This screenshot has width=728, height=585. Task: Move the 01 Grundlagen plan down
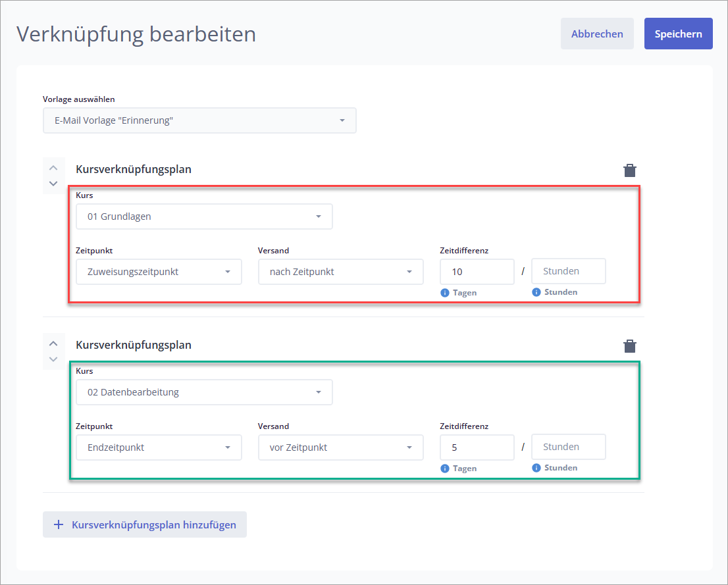click(x=53, y=184)
